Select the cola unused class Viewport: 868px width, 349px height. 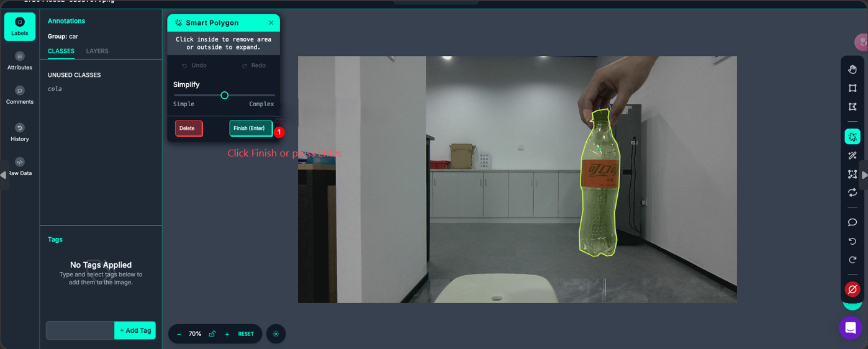(x=55, y=89)
